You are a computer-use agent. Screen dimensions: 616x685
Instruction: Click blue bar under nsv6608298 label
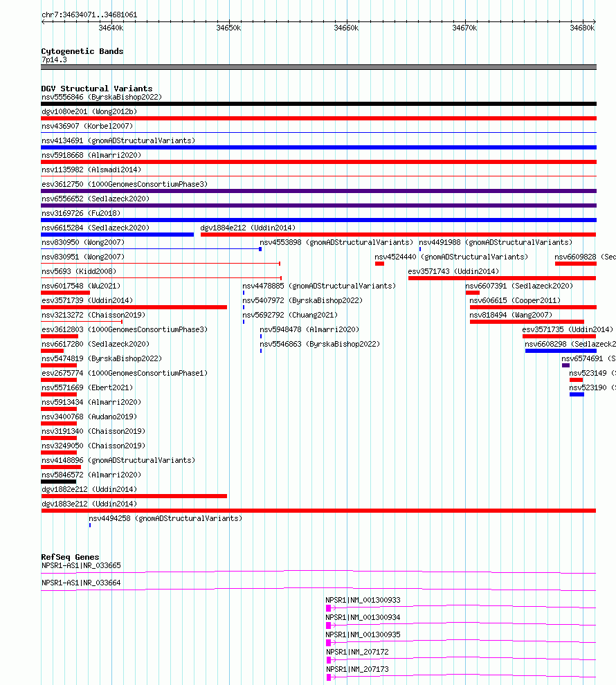click(x=561, y=351)
